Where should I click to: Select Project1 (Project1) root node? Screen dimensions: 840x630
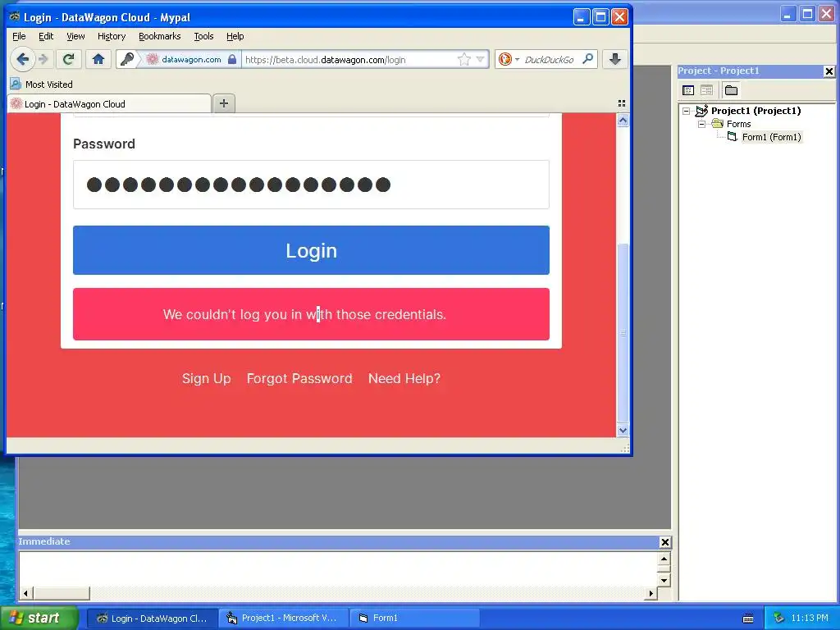coord(756,111)
